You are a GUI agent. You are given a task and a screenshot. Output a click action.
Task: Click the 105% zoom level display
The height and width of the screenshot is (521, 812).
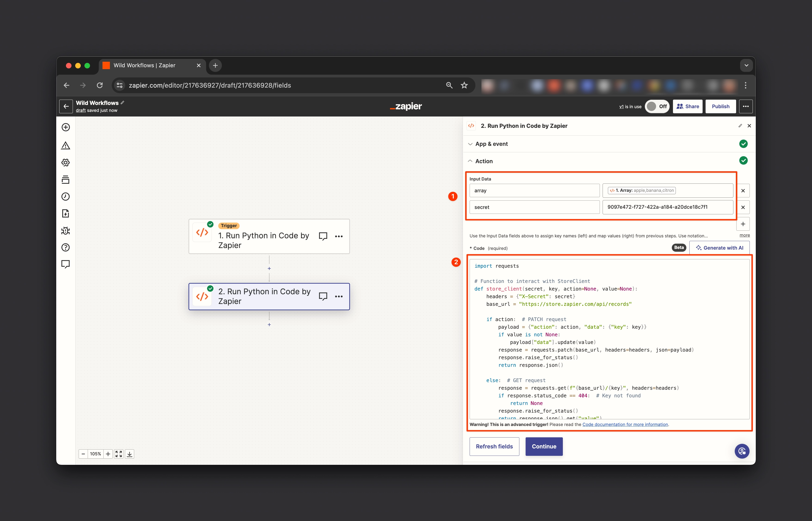(x=96, y=454)
